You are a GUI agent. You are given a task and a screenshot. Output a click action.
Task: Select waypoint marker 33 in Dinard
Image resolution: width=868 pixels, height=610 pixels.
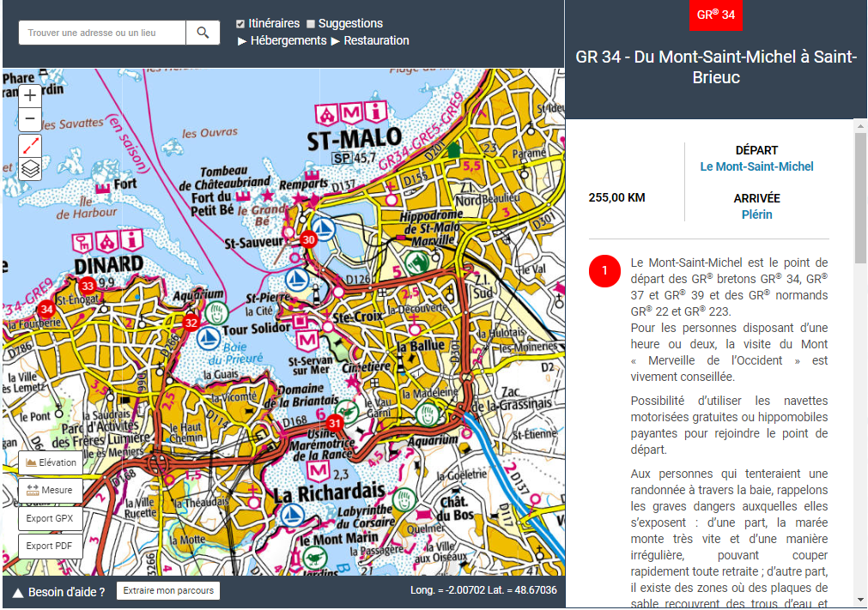[x=88, y=286]
